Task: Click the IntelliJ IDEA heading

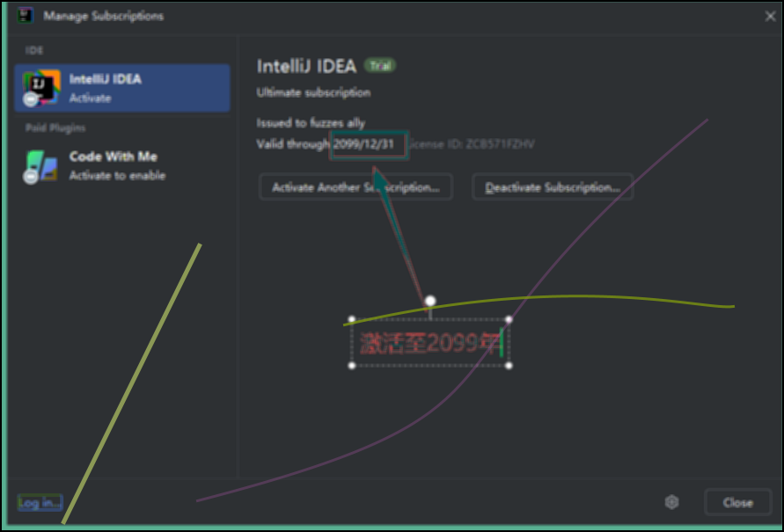Action: tap(306, 66)
